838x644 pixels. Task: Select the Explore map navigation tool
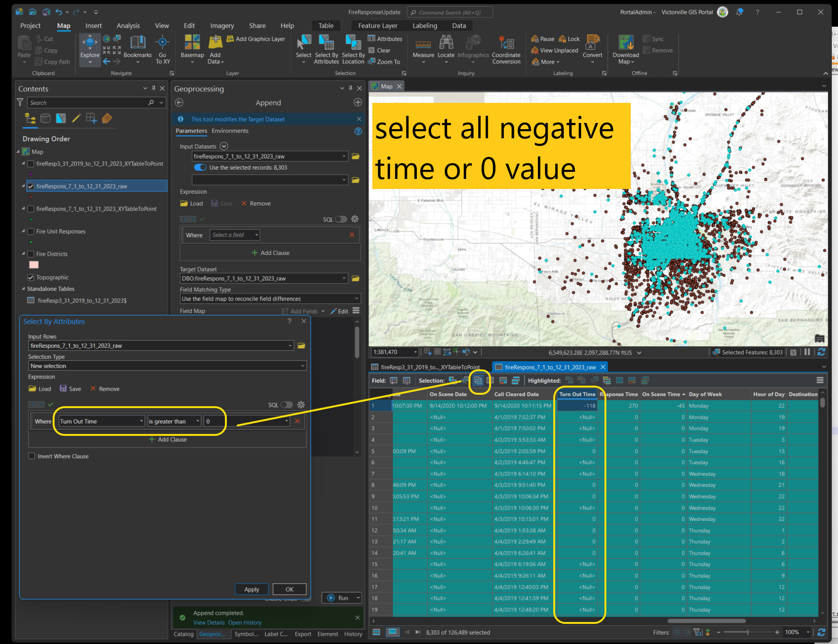click(90, 49)
